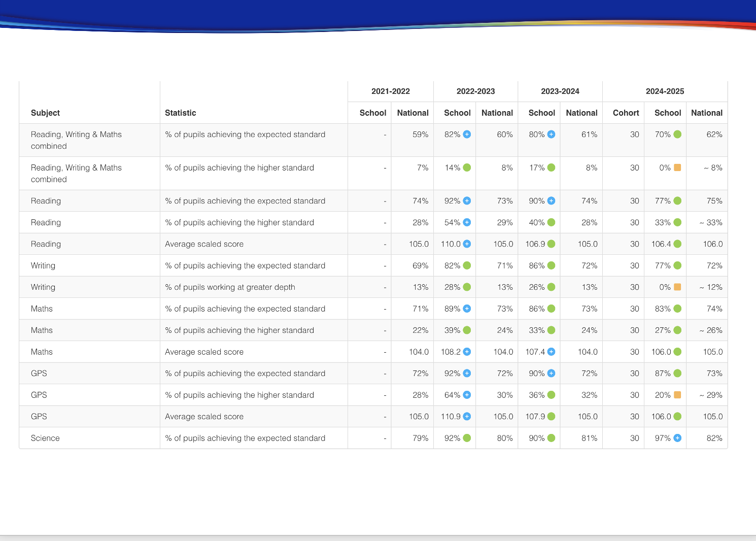Click the blue plus beside 107.4 Maths score

pyautogui.click(x=551, y=352)
